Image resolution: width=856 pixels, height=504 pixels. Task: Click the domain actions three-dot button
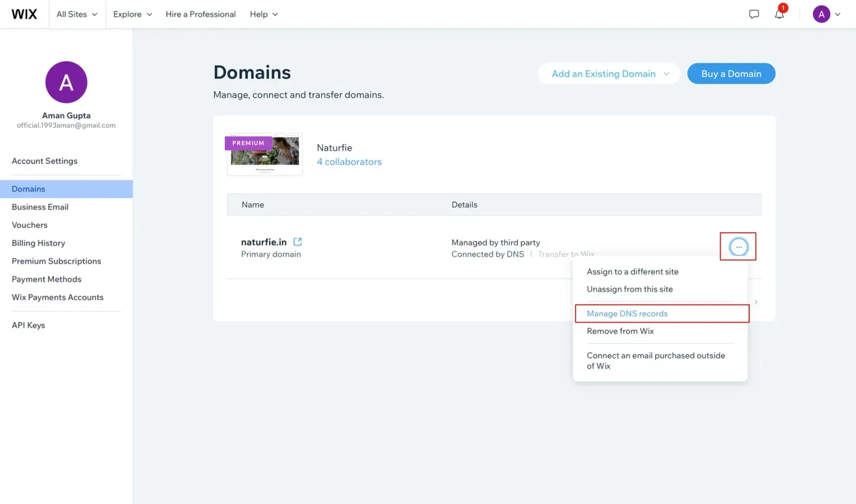pos(738,247)
